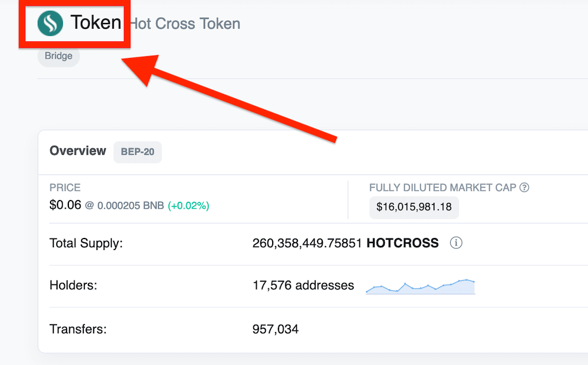Click the Overview card heading
The width and height of the screenshot is (588, 365).
(x=78, y=151)
